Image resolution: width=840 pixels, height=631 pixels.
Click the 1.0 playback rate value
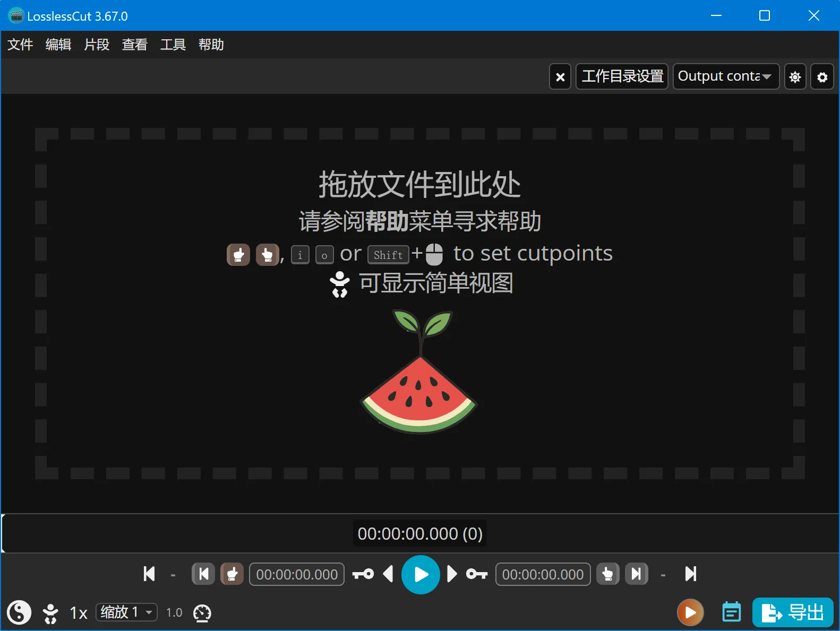pos(174,613)
